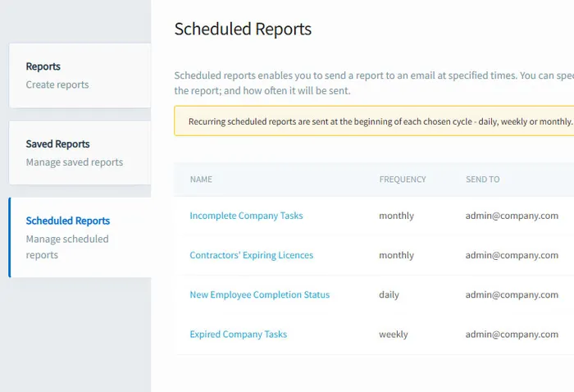Select the Scheduled Reports sidebar tab
574x392 pixels.
[80, 237]
